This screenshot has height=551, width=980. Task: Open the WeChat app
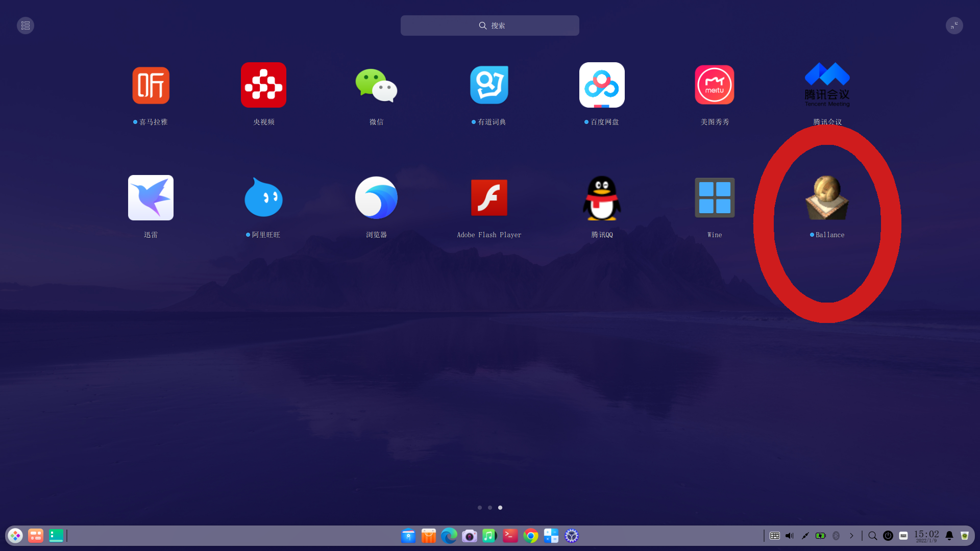(x=376, y=85)
